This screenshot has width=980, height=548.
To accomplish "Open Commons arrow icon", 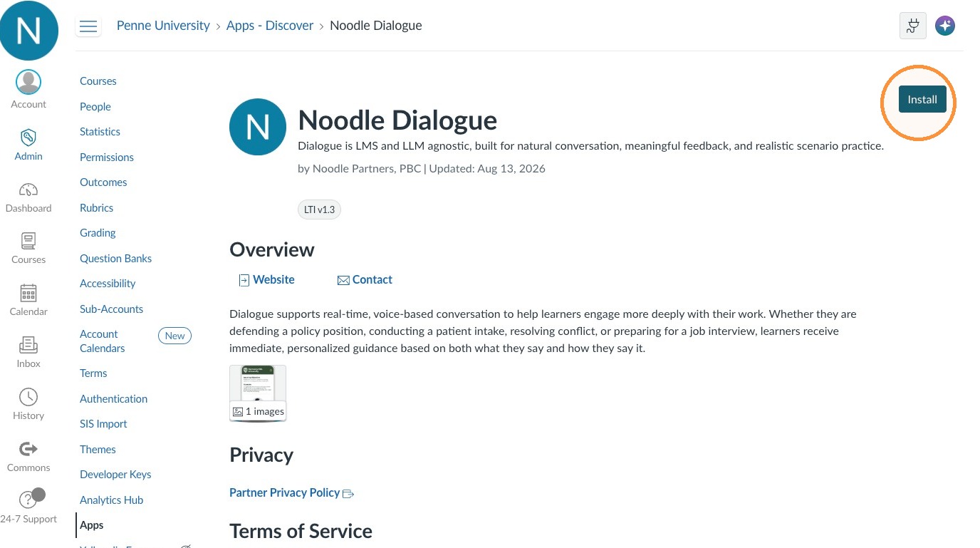I will [x=28, y=449].
